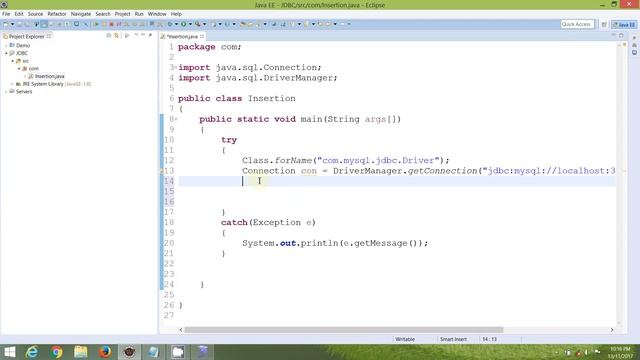
Task: Maximize the editor area
Action: [x=621, y=36]
